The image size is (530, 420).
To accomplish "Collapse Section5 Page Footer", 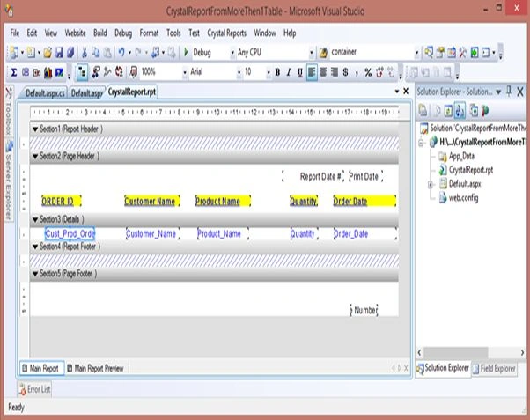I will pos(35,274).
